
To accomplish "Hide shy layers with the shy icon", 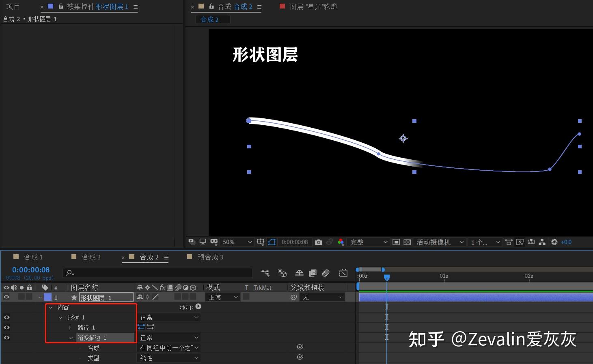I will coord(299,273).
